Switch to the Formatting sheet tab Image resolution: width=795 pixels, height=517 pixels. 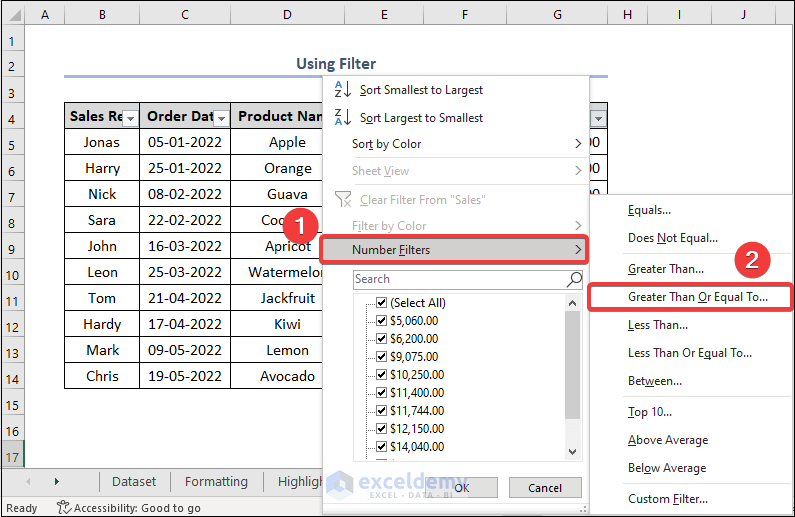coord(216,481)
